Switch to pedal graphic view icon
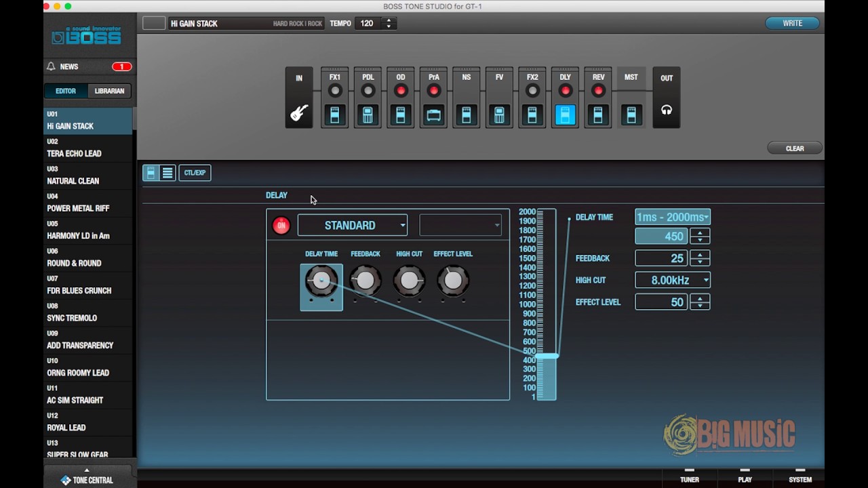This screenshot has width=868, height=488. point(151,173)
